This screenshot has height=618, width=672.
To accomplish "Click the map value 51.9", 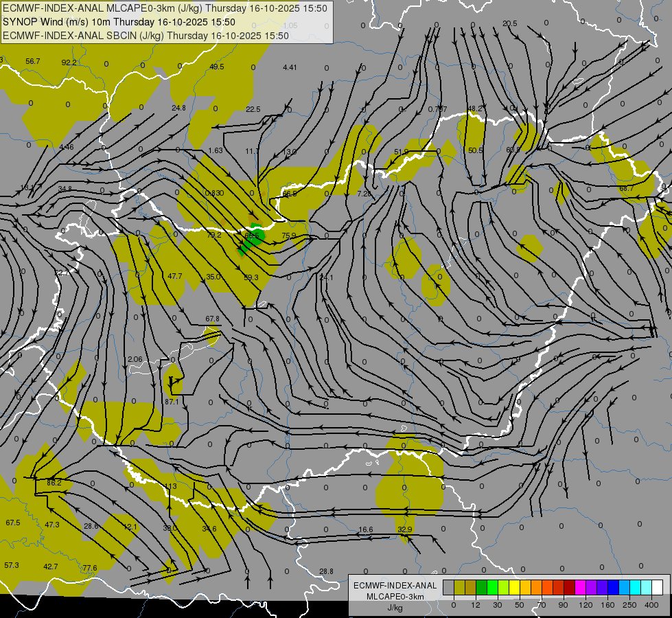I will click(x=401, y=152).
